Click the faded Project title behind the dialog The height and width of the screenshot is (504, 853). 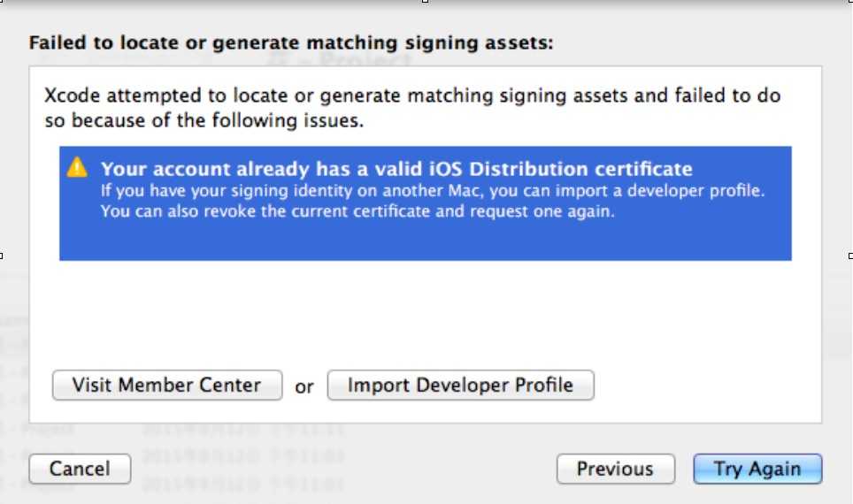click(341, 61)
